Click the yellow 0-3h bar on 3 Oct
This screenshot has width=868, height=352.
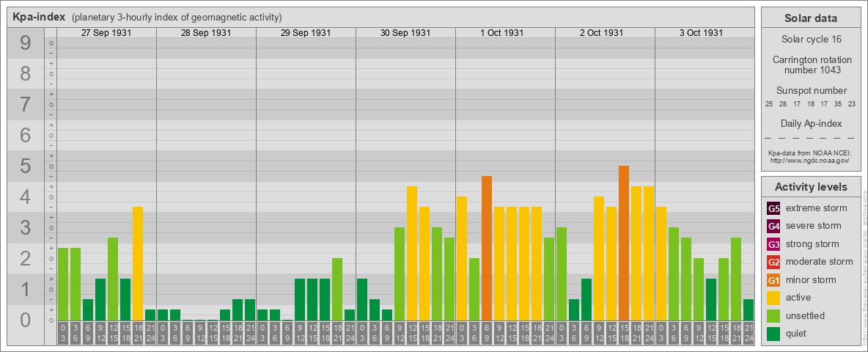[x=661, y=263]
